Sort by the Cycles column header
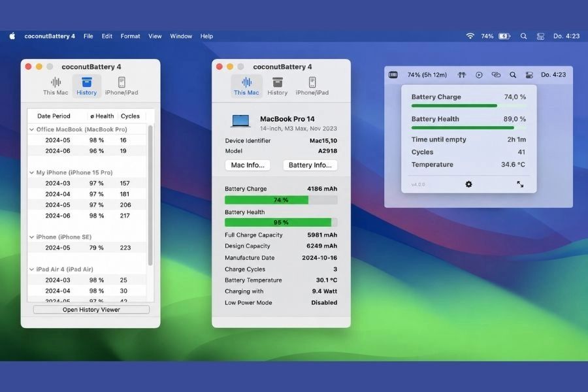 (x=130, y=116)
